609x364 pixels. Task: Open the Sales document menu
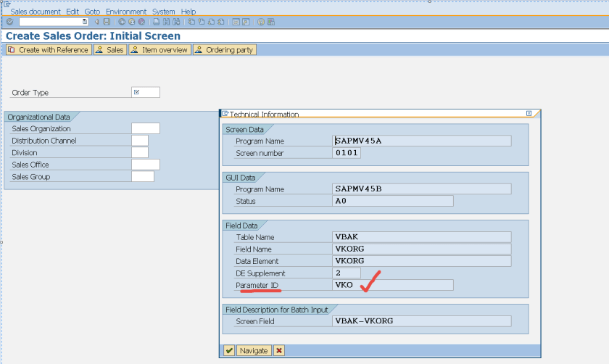(x=35, y=12)
